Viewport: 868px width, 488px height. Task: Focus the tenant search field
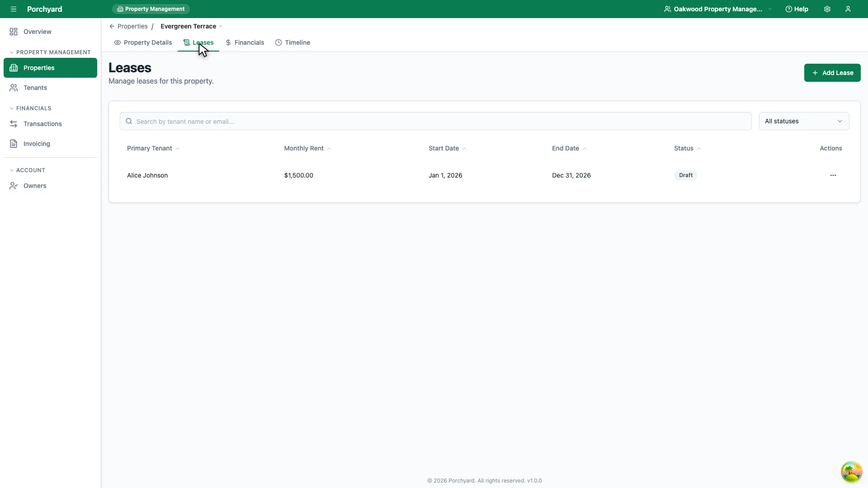[435, 121]
